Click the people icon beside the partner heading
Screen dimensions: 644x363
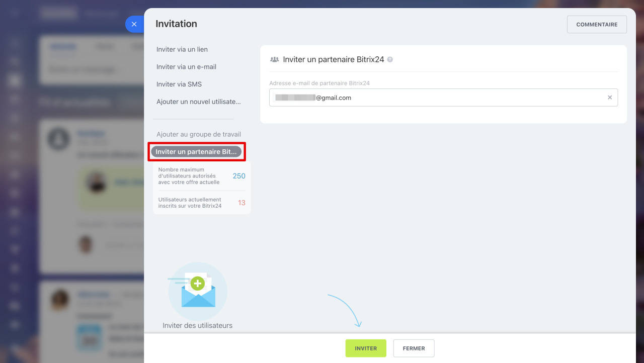[275, 59]
